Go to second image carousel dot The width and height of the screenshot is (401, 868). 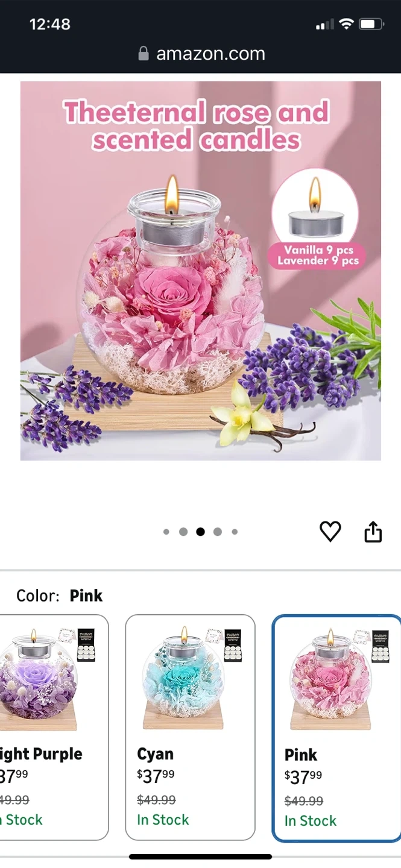point(183,532)
